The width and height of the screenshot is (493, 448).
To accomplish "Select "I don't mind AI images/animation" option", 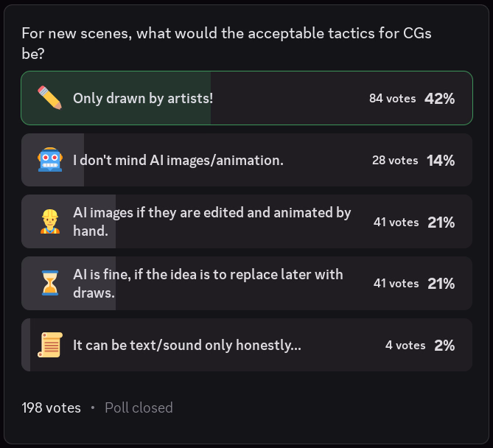I will coord(178,160).
